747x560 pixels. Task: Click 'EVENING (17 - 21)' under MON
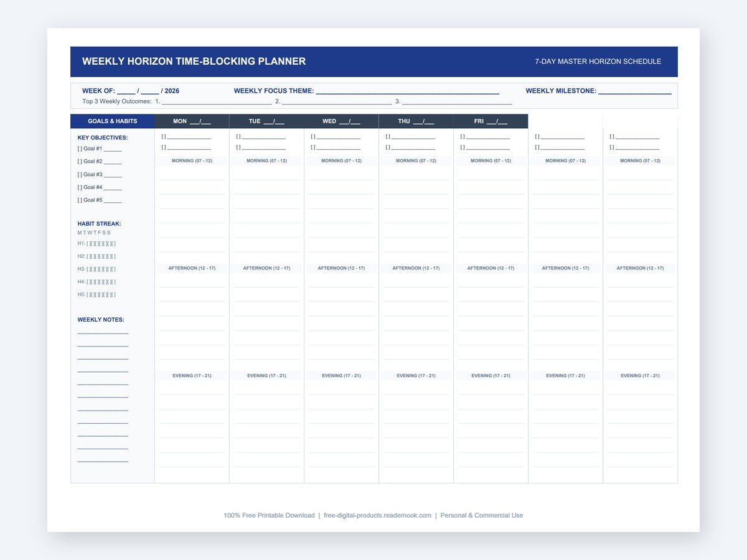coord(192,376)
